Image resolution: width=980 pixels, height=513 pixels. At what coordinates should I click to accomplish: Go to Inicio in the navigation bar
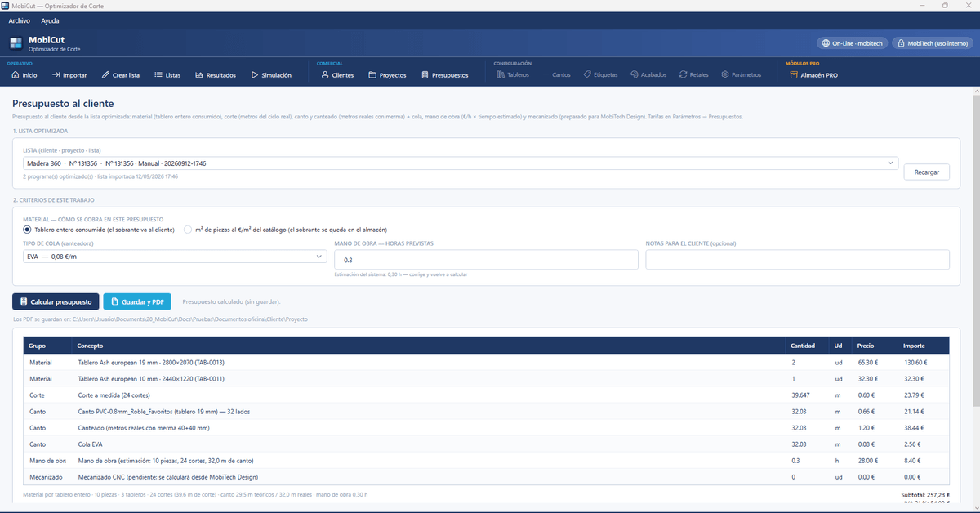24,74
